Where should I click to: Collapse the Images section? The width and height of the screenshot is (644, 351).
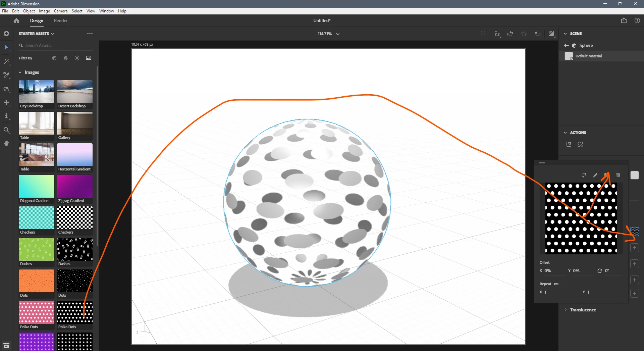(x=20, y=72)
